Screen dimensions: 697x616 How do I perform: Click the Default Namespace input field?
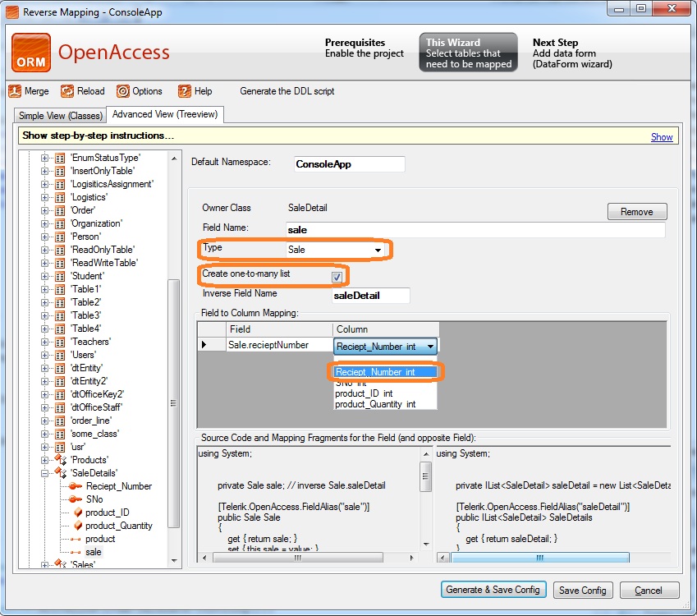point(350,164)
